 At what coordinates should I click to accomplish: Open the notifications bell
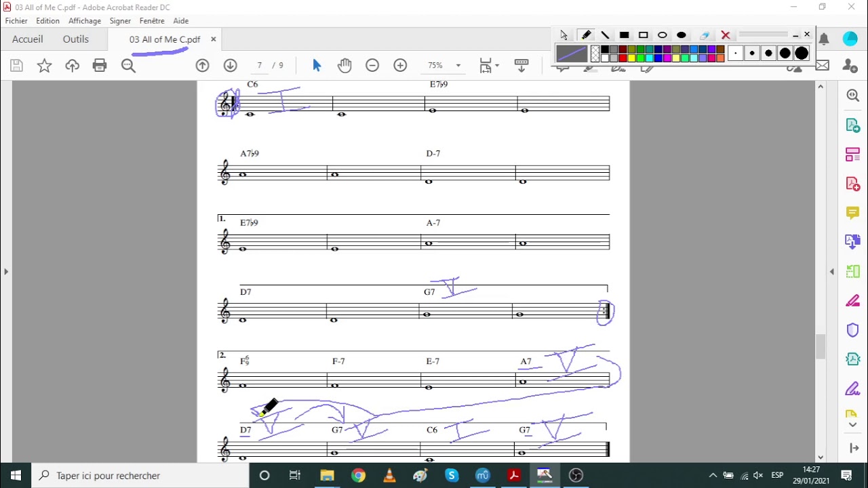pos(824,39)
